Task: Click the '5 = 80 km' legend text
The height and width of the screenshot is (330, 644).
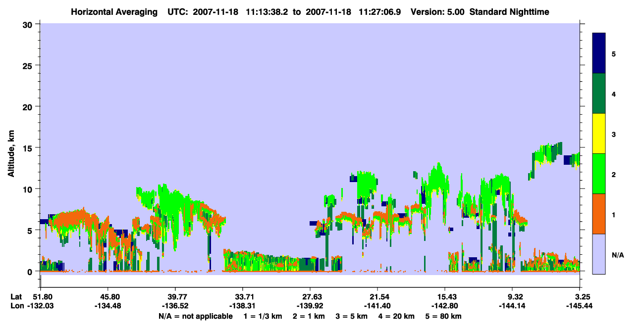Action: (443, 316)
